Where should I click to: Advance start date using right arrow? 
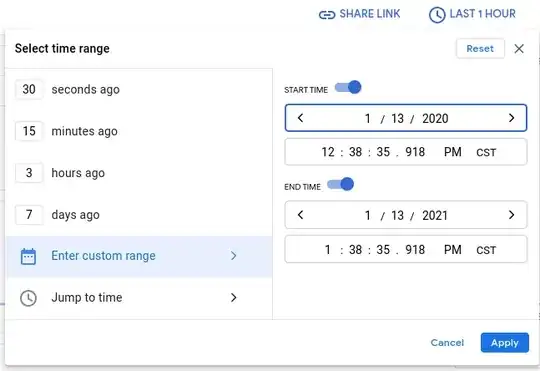511,118
